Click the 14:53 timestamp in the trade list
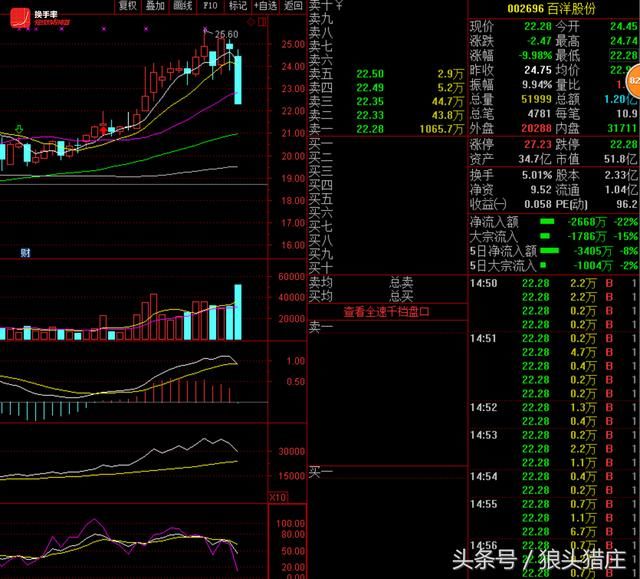Viewport: 640px width, 579px height. coord(484,435)
